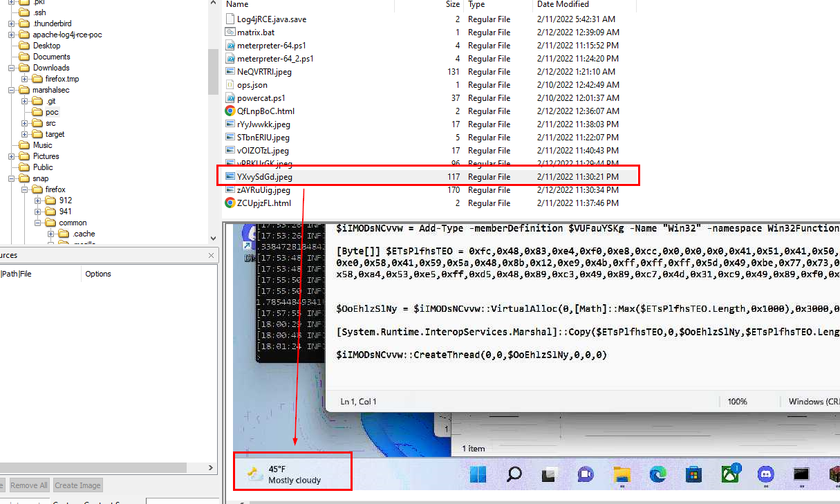The image size is (840, 504).
Task: Click the File Explorer icon in previewed taskbar
Action: (x=622, y=474)
